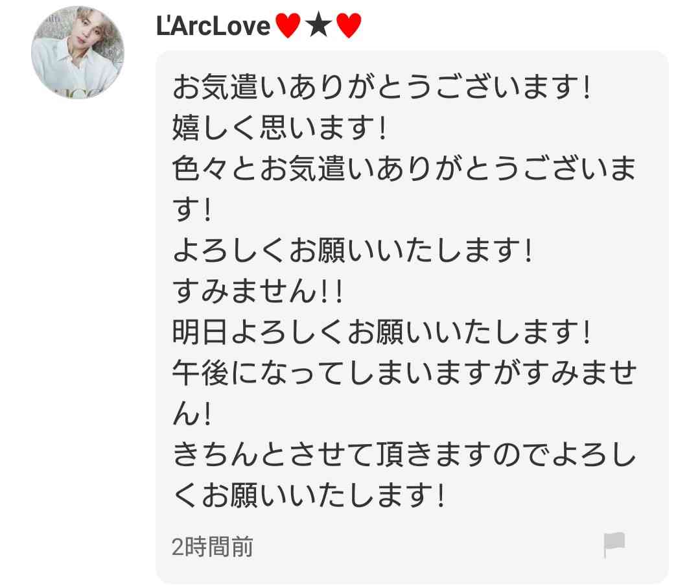Click the word 明日 in the message

(200, 332)
